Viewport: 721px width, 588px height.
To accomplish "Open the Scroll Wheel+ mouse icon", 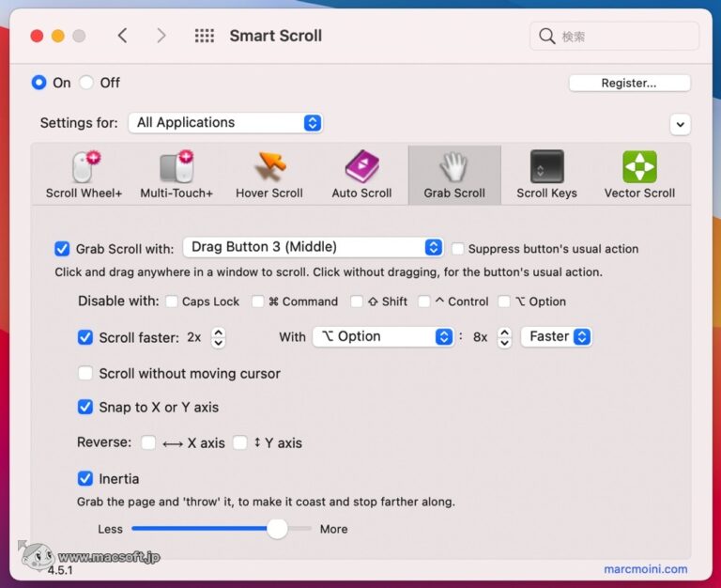I will [x=85, y=166].
